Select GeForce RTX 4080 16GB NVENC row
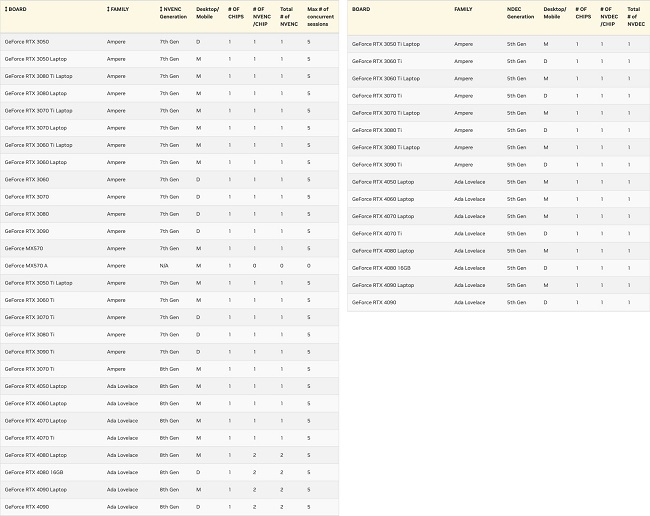This screenshot has height=516, width=650. point(170,472)
